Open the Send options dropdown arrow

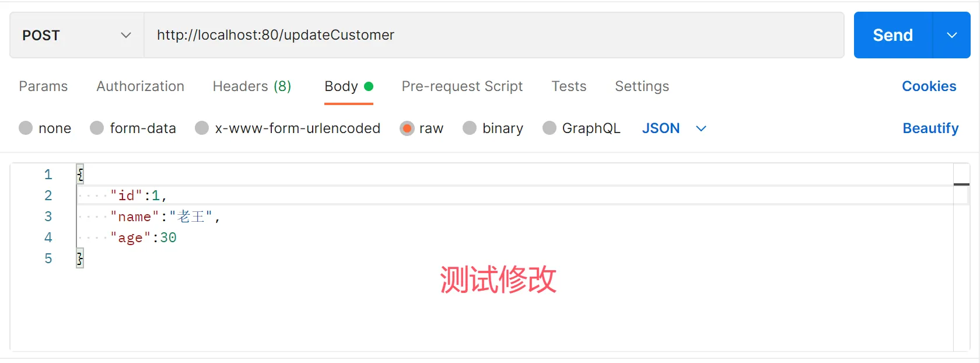952,35
